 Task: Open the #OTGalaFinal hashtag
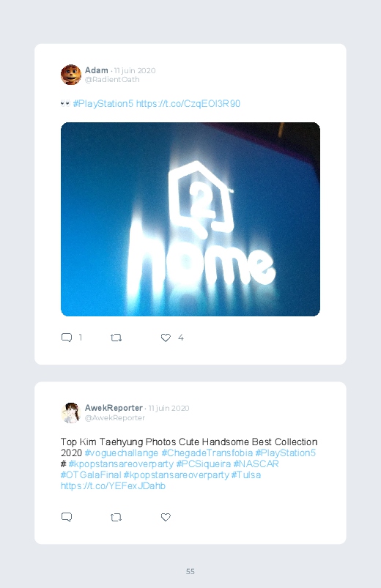coord(91,475)
